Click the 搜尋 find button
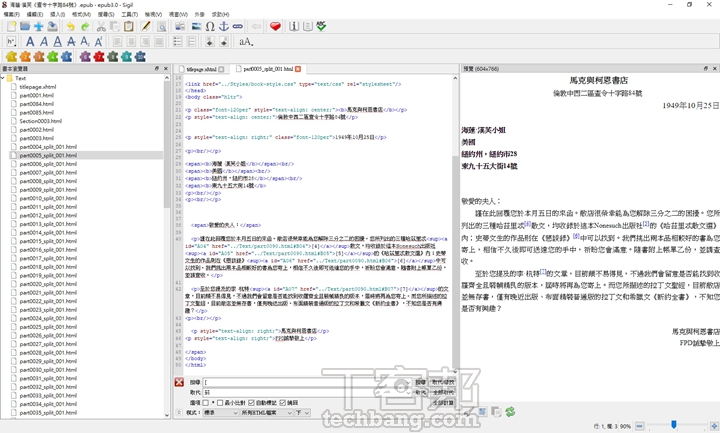This screenshot has width=720, height=433. click(421, 382)
